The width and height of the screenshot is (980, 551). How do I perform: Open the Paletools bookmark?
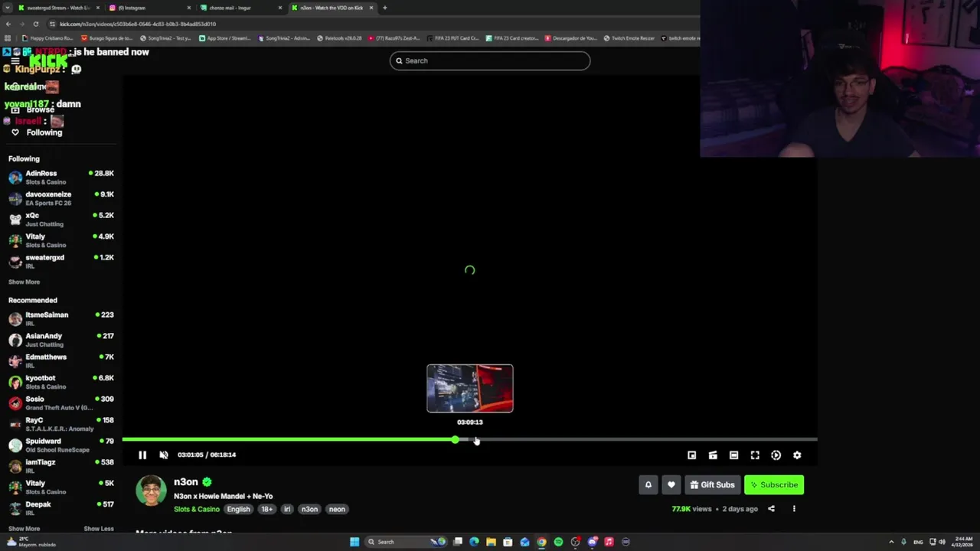click(338, 38)
